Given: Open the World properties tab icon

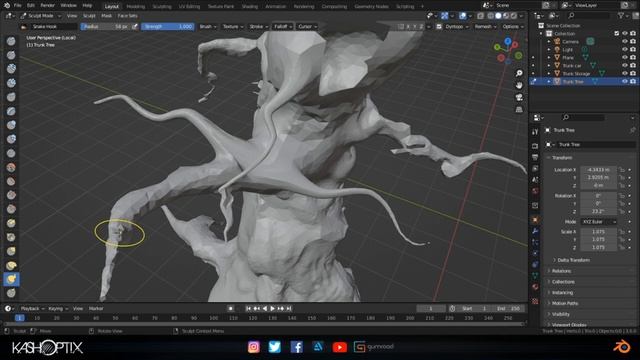Looking at the screenshot, I should (535, 191).
